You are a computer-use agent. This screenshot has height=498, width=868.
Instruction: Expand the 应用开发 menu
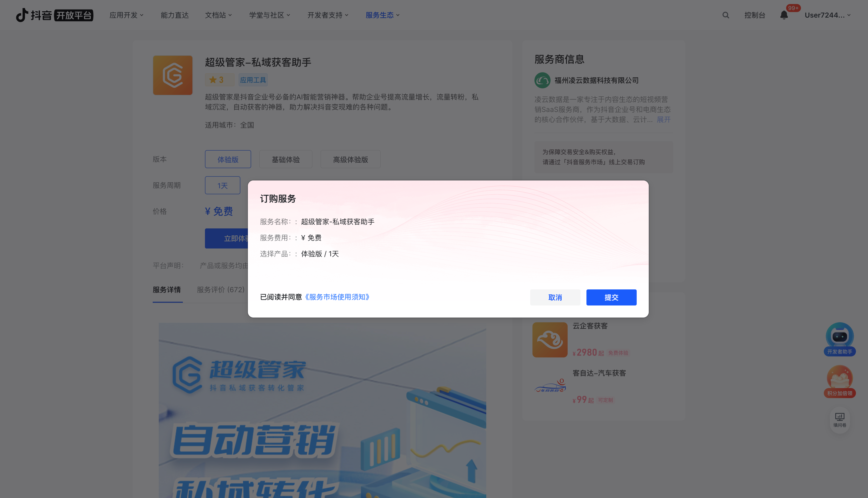tap(127, 15)
